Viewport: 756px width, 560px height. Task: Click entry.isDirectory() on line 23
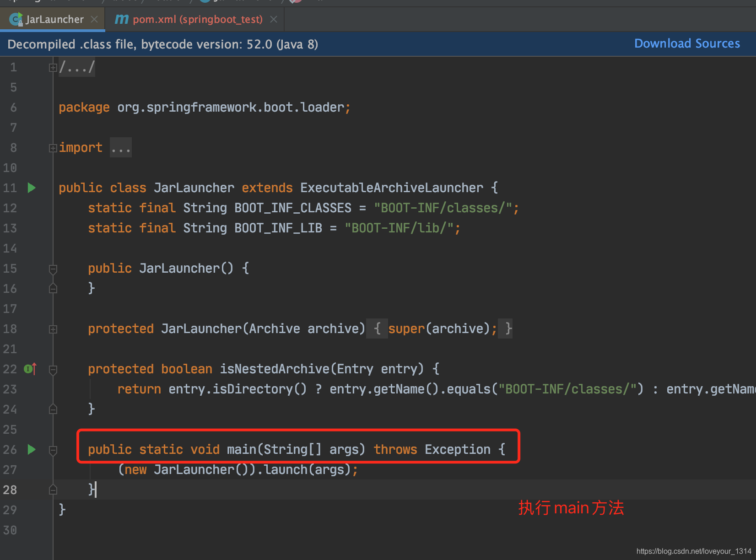pyautogui.click(x=238, y=389)
